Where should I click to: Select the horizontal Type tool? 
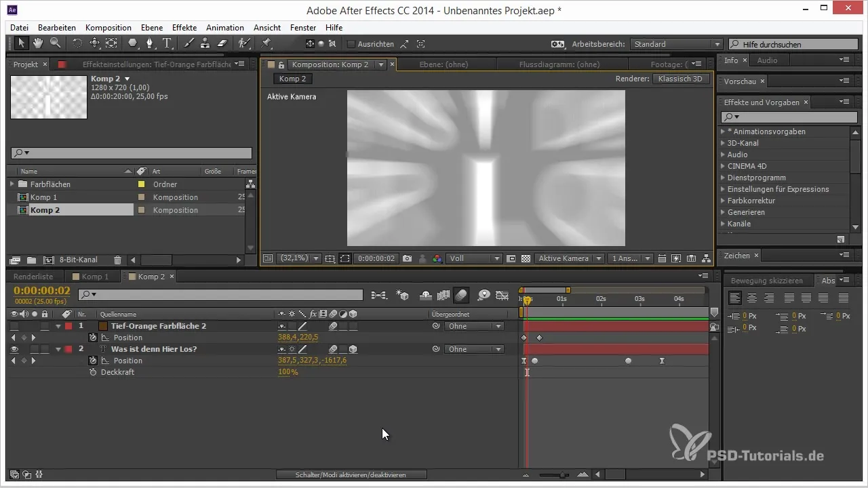click(x=167, y=43)
